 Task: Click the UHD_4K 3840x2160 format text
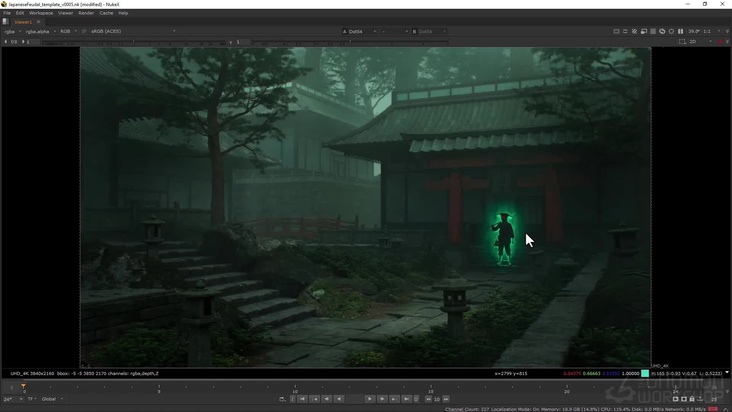click(x=33, y=373)
